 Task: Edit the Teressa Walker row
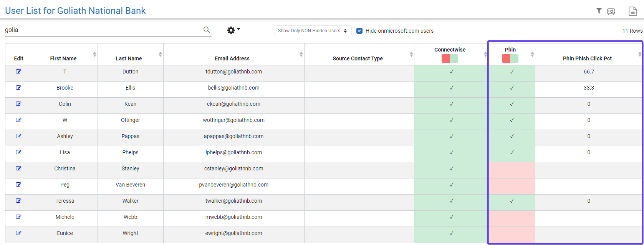click(x=18, y=201)
